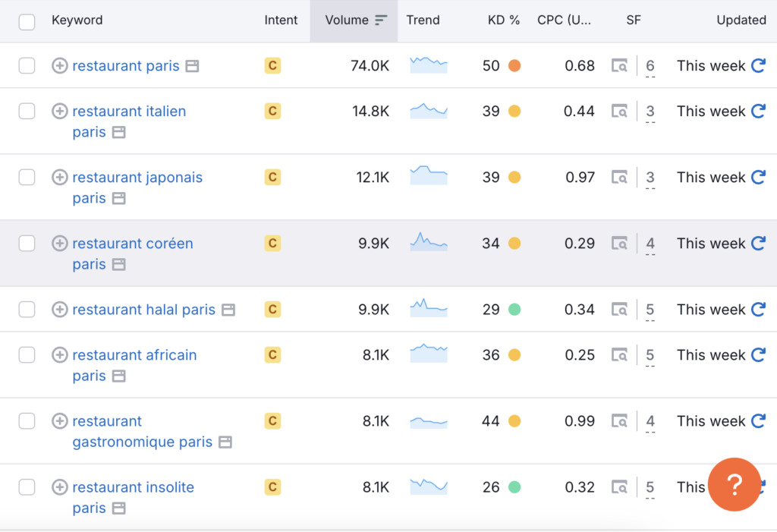
Task: View SERP features icon for restaurant africain paris
Action: pos(619,355)
